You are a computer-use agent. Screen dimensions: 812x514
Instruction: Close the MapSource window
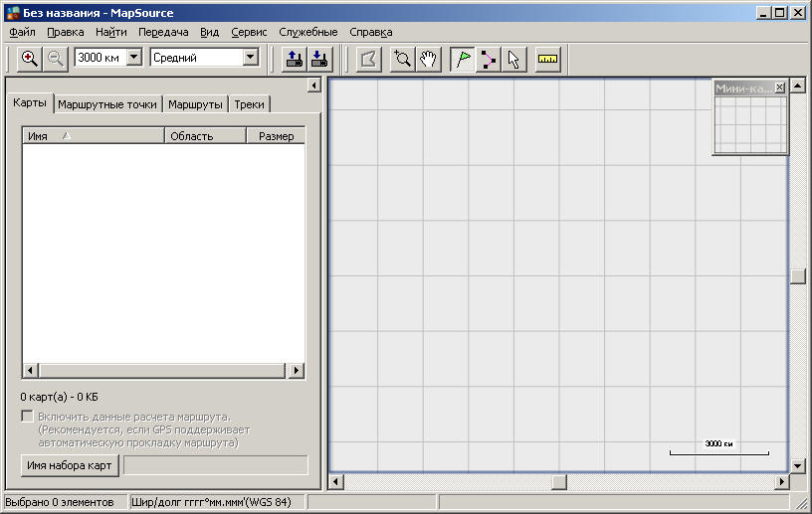[798, 13]
